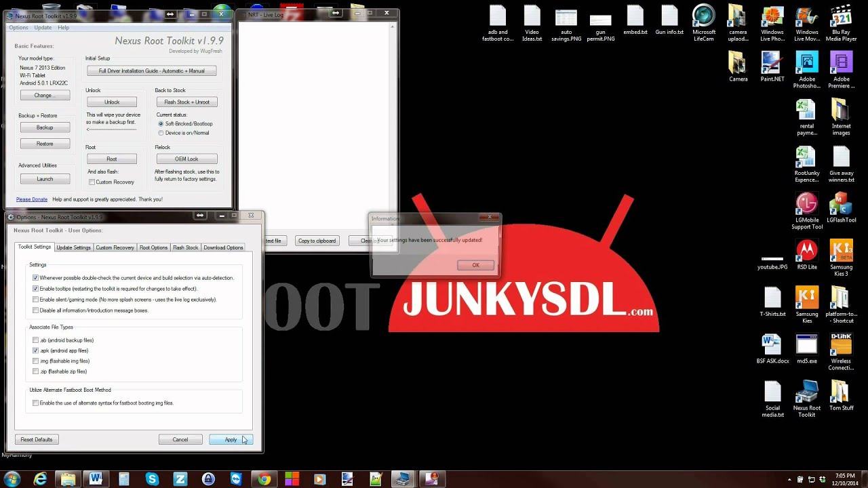868x488 pixels.
Task: Check Disable all information message boxes
Action: 35,310
